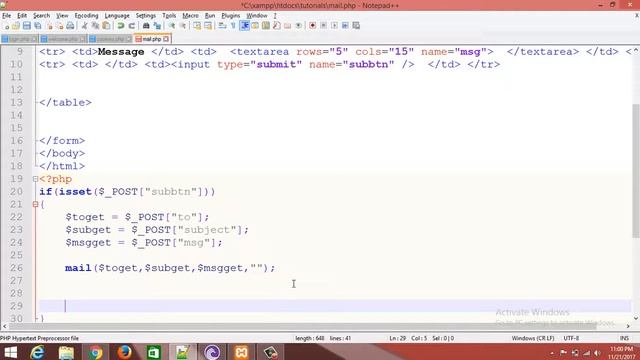Open the Macro menu
640x360 pixels.
tap(190, 16)
